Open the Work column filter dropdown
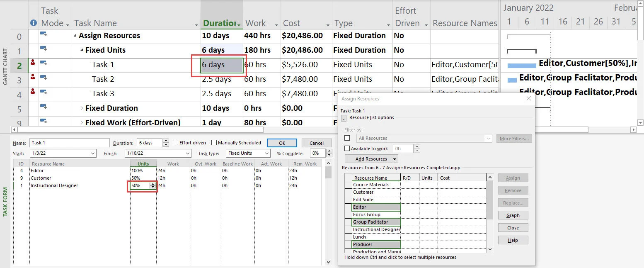 point(276,24)
